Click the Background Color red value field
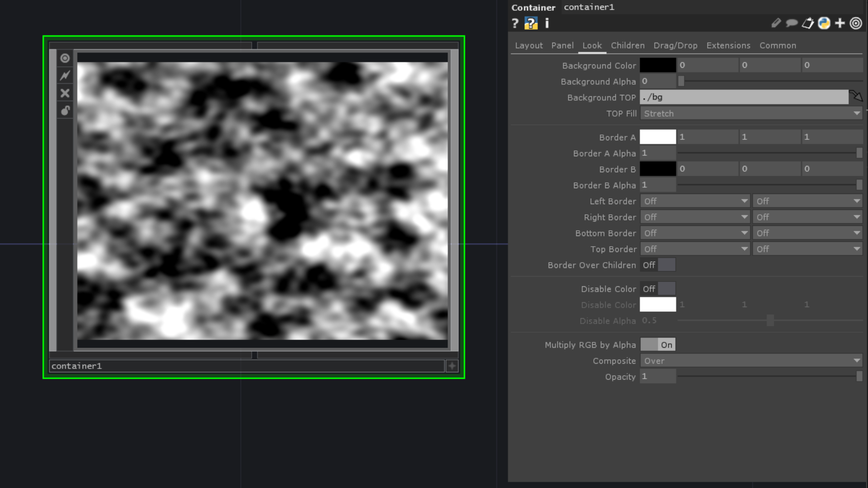This screenshot has height=488, width=868. pos(708,65)
